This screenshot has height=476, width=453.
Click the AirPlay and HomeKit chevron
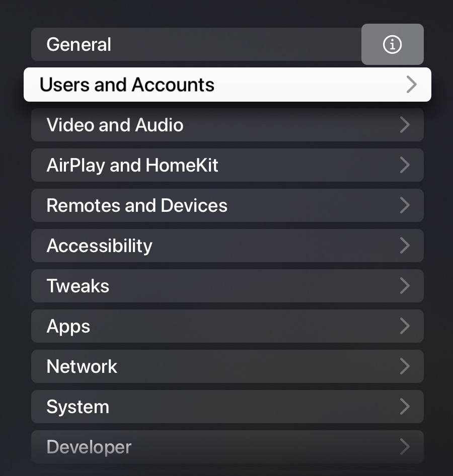tap(405, 165)
